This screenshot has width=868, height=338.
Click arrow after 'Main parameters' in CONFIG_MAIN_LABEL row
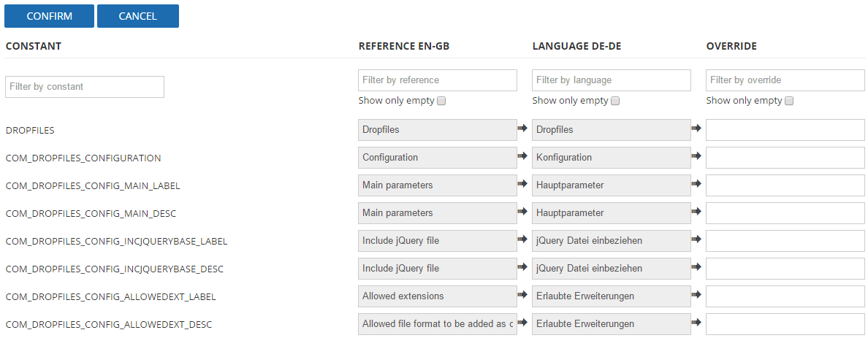(x=522, y=184)
